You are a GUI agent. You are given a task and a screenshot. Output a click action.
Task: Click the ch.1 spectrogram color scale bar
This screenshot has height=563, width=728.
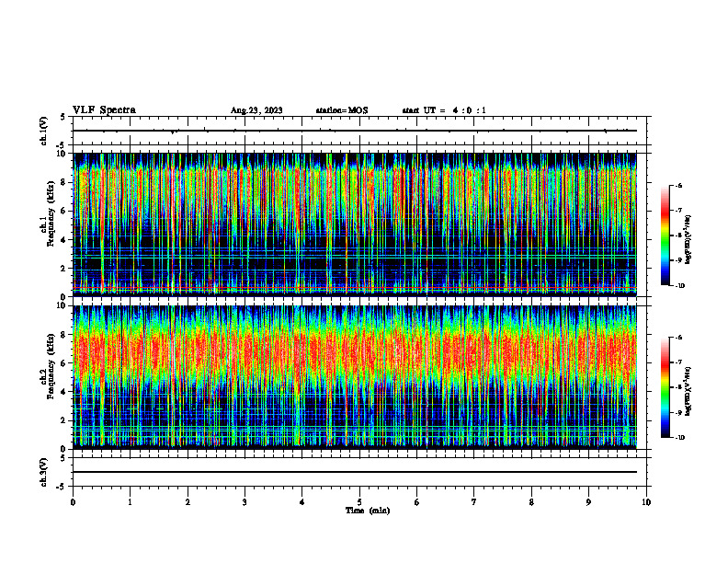coord(665,236)
